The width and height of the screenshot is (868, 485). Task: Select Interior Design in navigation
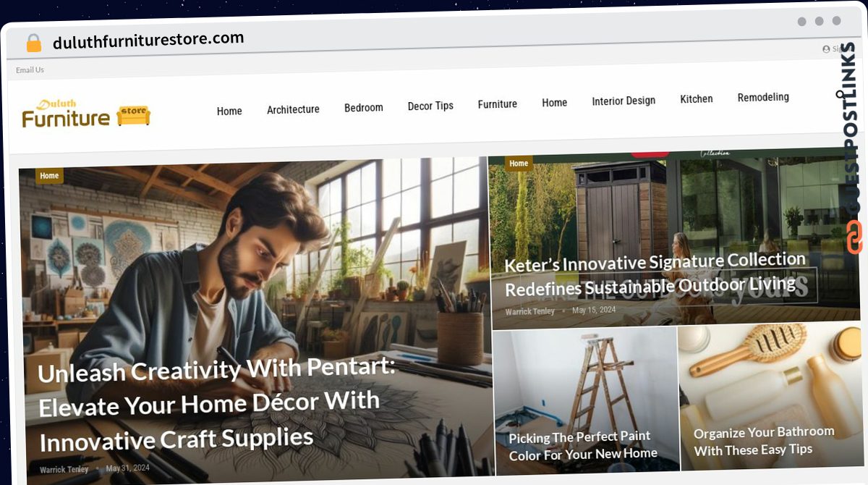624,101
